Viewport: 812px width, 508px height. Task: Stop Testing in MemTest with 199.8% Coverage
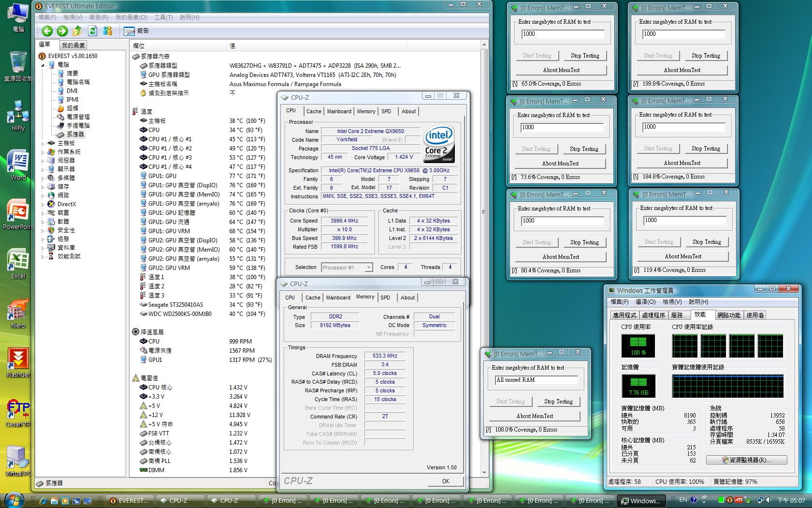pyautogui.click(x=706, y=56)
